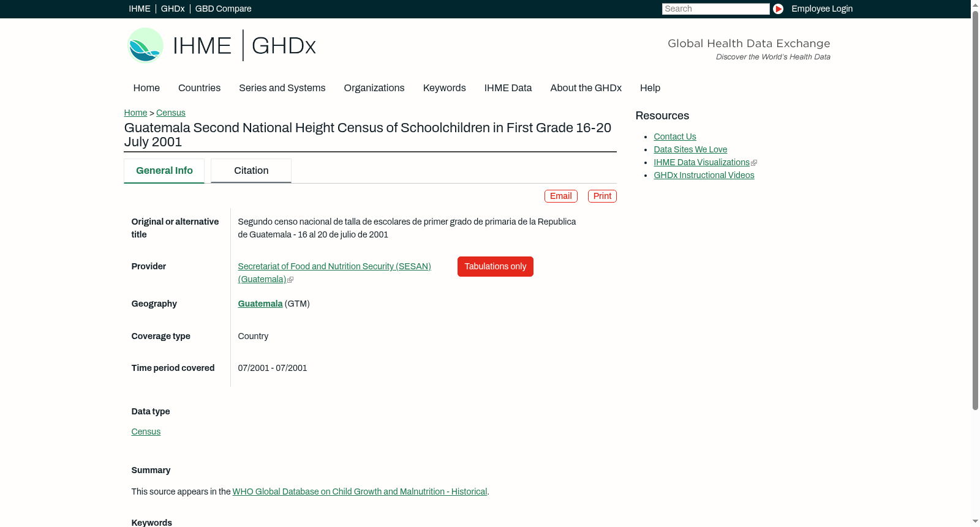
Task: Click the external link icon after IHME Data Visualizations
Action: click(754, 163)
